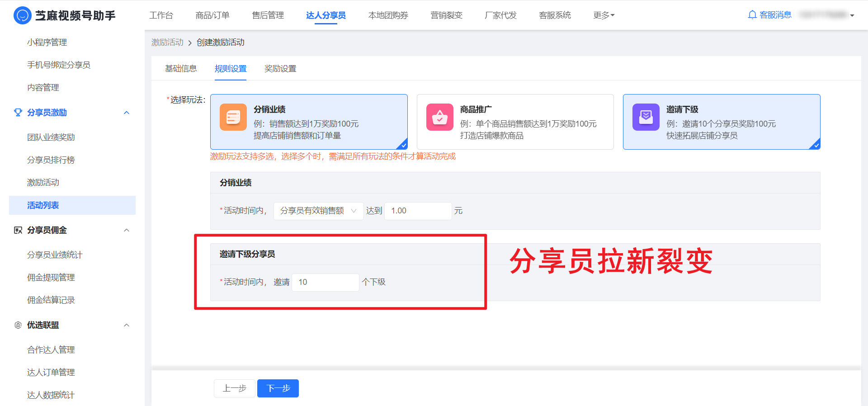Open 客服消息 link in header

(x=775, y=15)
